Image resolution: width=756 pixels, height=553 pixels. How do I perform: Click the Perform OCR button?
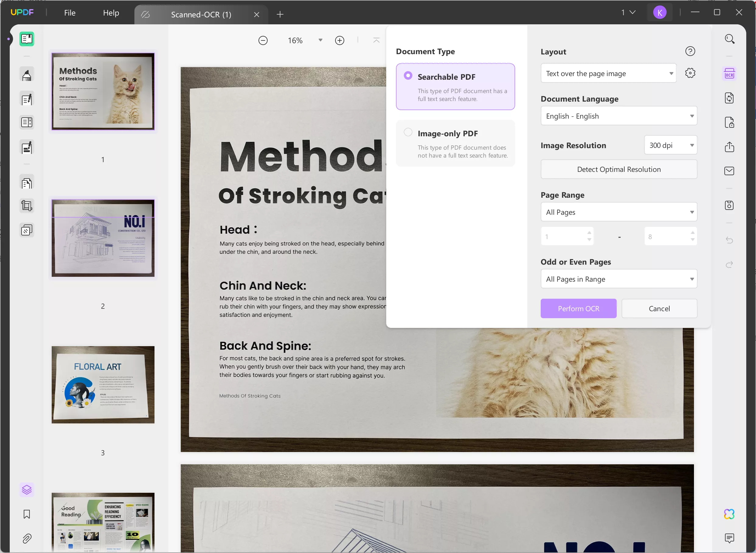[578, 308]
